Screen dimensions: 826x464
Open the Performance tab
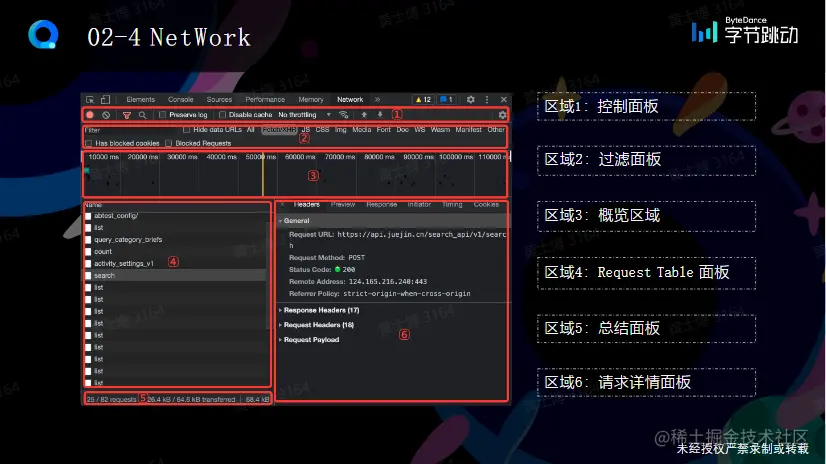pyautogui.click(x=265, y=100)
